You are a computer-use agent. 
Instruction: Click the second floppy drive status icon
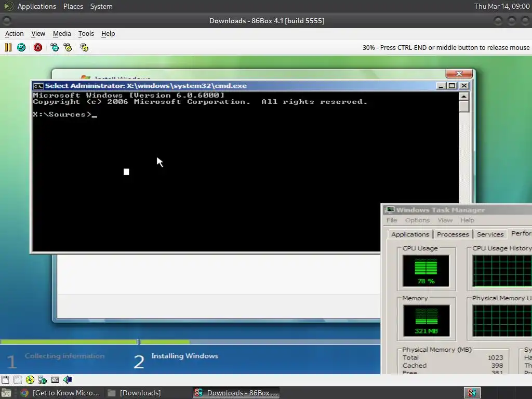(x=18, y=380)
